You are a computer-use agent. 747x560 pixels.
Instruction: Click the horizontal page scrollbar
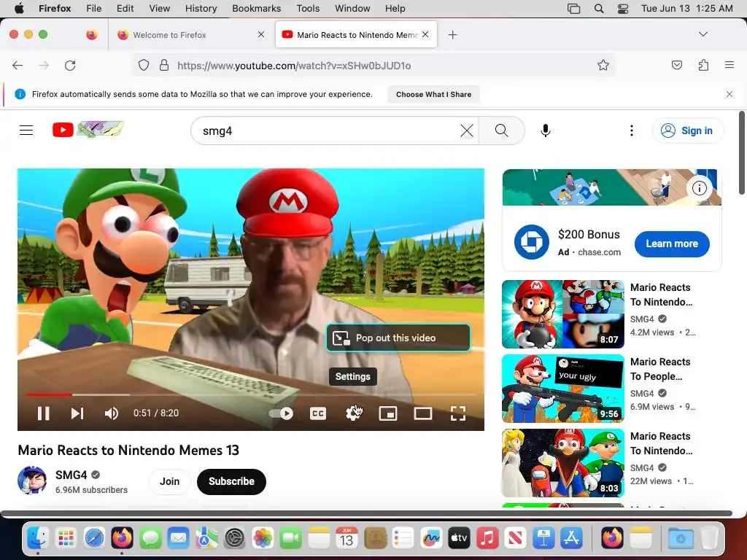(x=367, y=513)
